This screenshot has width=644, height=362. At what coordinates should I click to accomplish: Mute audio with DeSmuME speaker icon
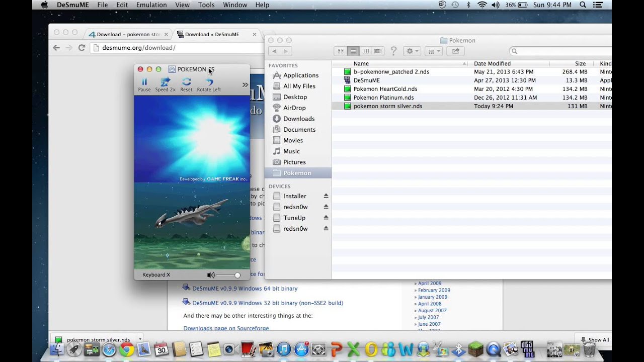211,275
